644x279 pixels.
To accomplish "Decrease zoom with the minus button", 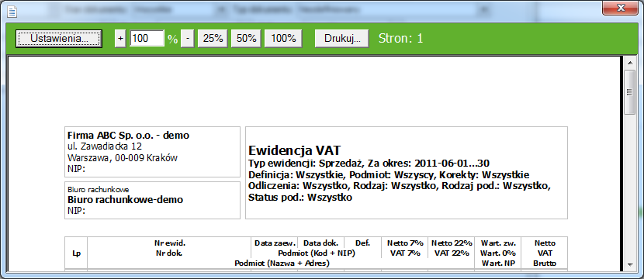I will [x=187, y=39].
